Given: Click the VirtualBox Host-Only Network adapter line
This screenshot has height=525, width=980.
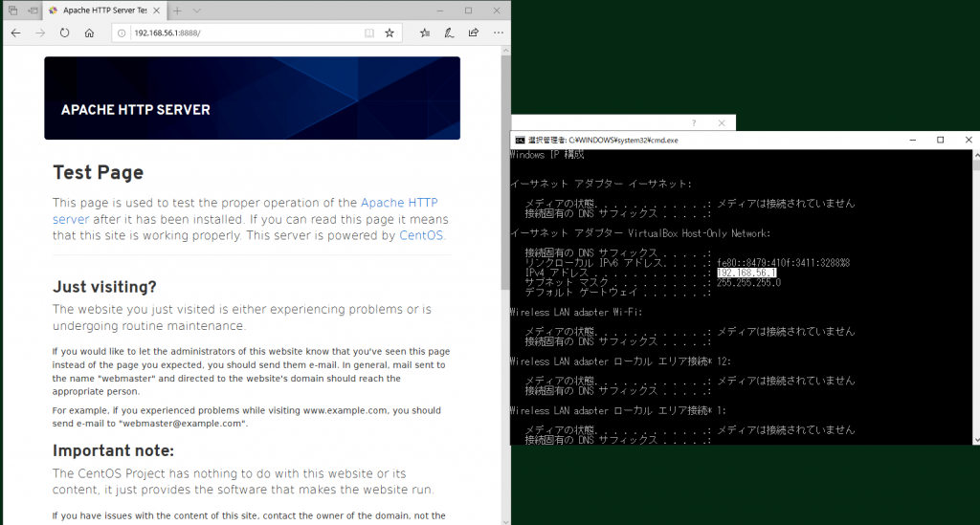Looking at the screenshot, I should [x=640, y=233].
